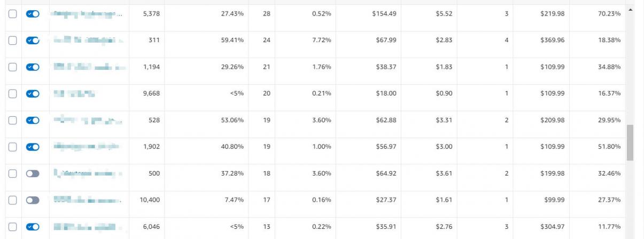Check the box for the 11.77% row
Image resolution: width=644 pixels, height=239 pixels.
point(12,227)
